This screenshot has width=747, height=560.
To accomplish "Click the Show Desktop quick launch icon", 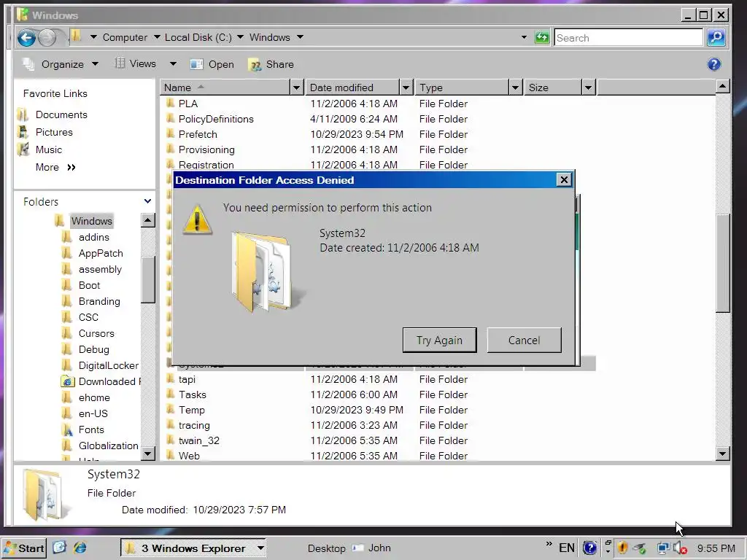I will click(x=59, y=548).
